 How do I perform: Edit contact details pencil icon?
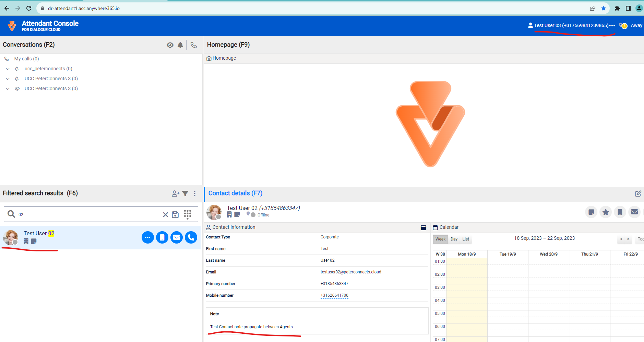click(638, 193)
